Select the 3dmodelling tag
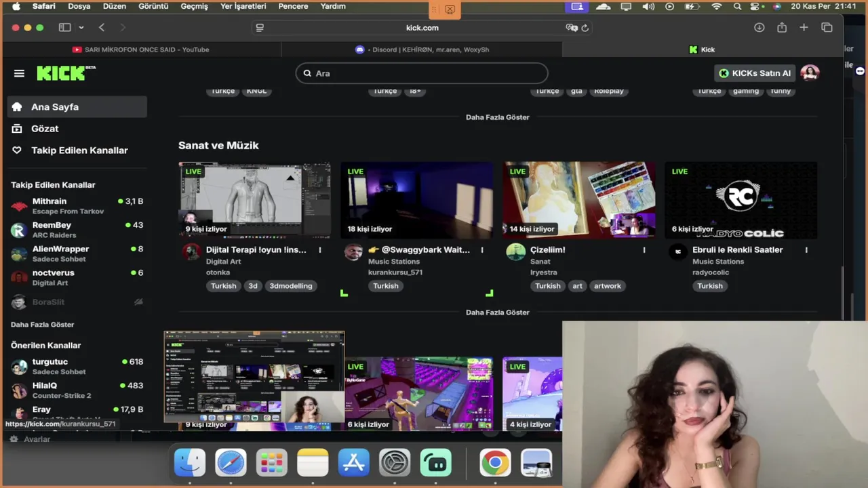The image size is (868, 488). coord(291,286)
